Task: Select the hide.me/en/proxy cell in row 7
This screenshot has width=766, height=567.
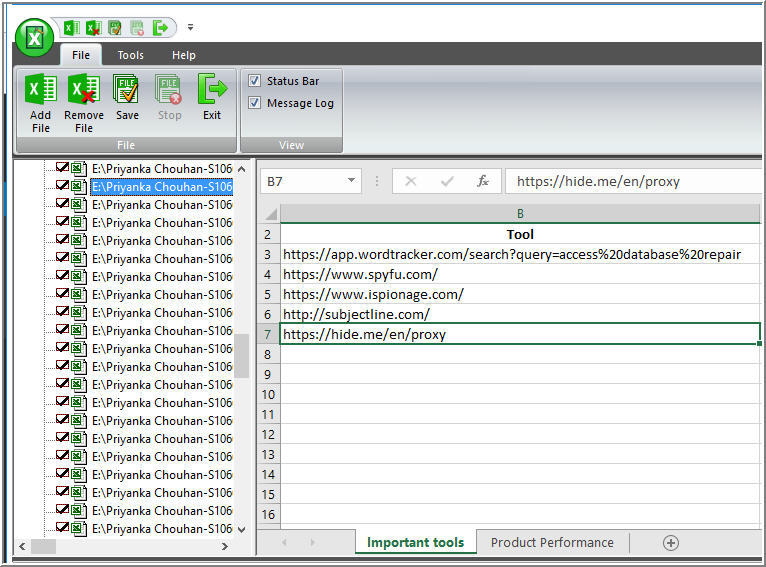Action: [520, 334]
